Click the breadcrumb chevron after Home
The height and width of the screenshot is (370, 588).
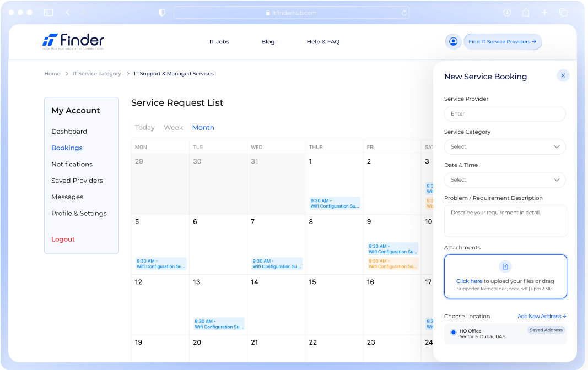(x=66, y=74)
